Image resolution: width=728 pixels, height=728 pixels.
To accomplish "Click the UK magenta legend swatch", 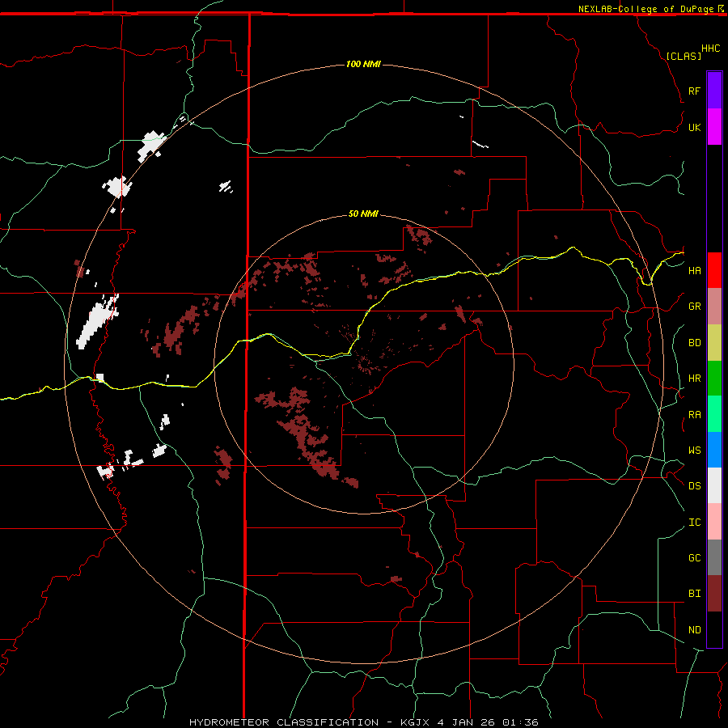I will [714, 127].
